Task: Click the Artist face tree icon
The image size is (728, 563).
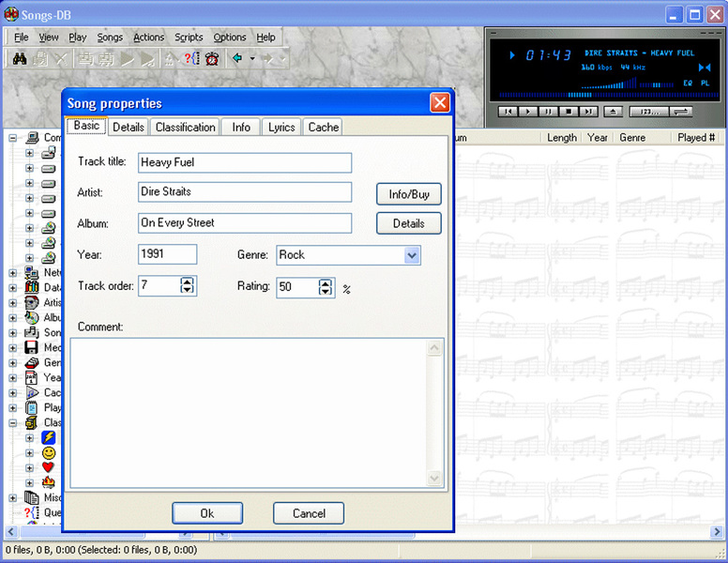Action: click(x=32, y=302)
